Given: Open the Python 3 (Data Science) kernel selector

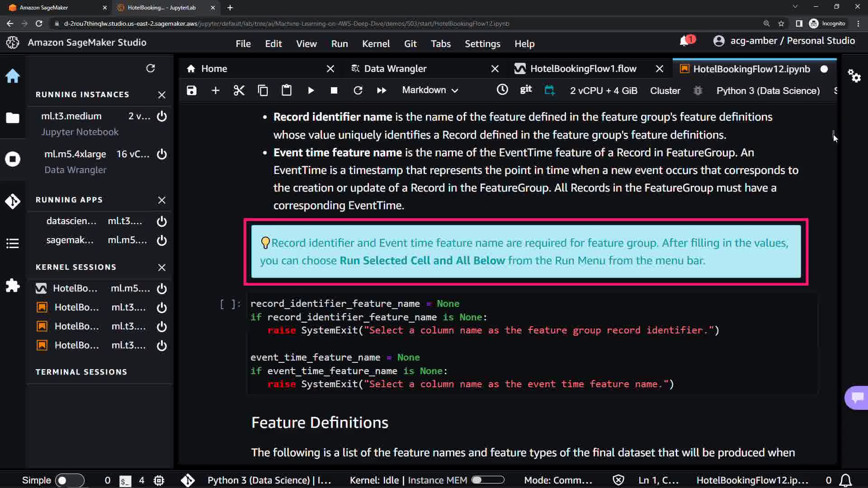Looking at the screenshot, I should pyautogui.click(x=768, y=91).
